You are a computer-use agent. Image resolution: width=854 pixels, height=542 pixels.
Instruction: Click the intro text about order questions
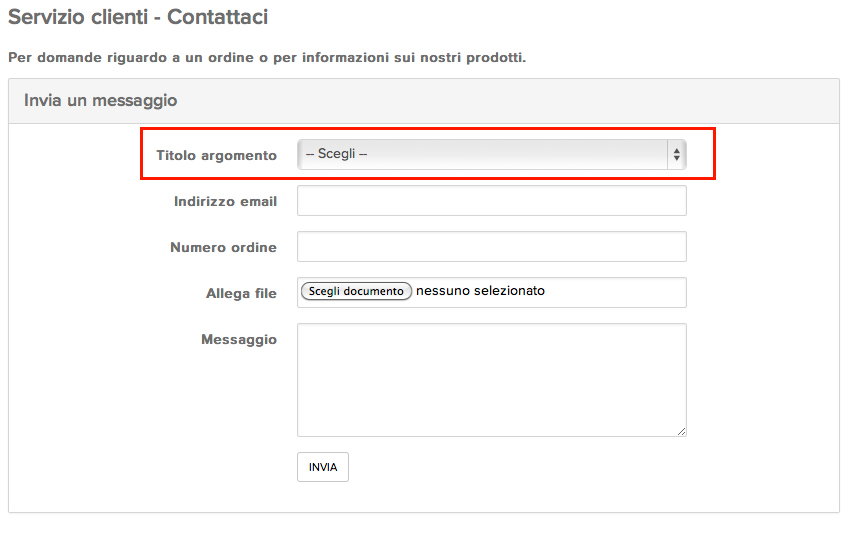266,57
